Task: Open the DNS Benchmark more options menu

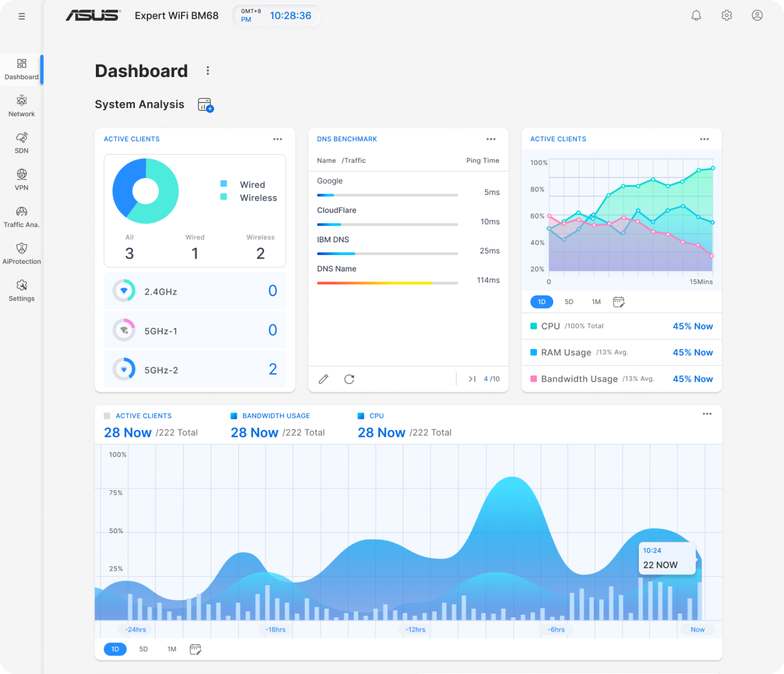Action: (x=491, y=139)
